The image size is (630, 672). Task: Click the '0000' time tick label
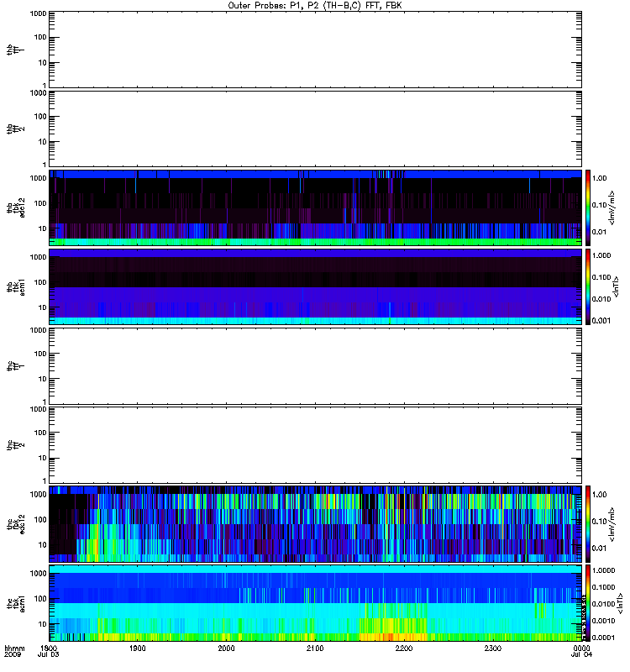click(x=581, y=648)
